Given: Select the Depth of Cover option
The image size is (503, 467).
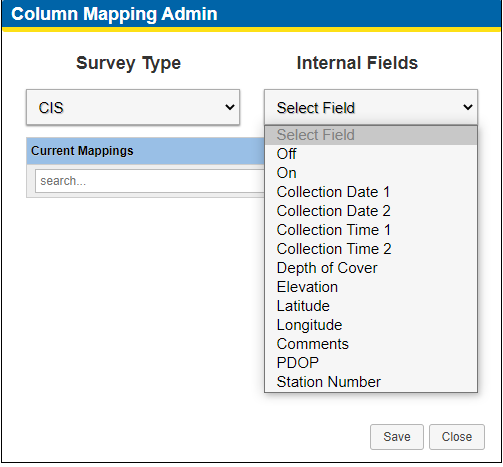Looking at the screenshot, I should click(x=371, y=268).
